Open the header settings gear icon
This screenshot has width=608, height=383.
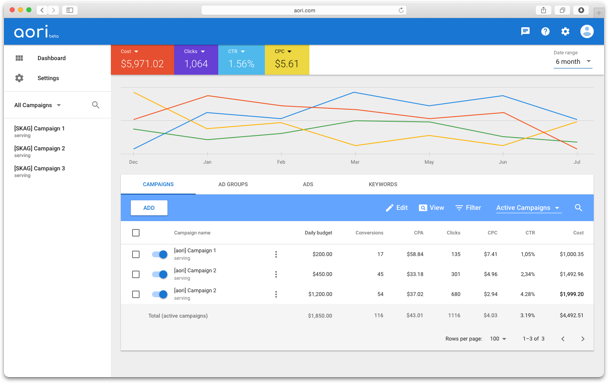(565, 31)
